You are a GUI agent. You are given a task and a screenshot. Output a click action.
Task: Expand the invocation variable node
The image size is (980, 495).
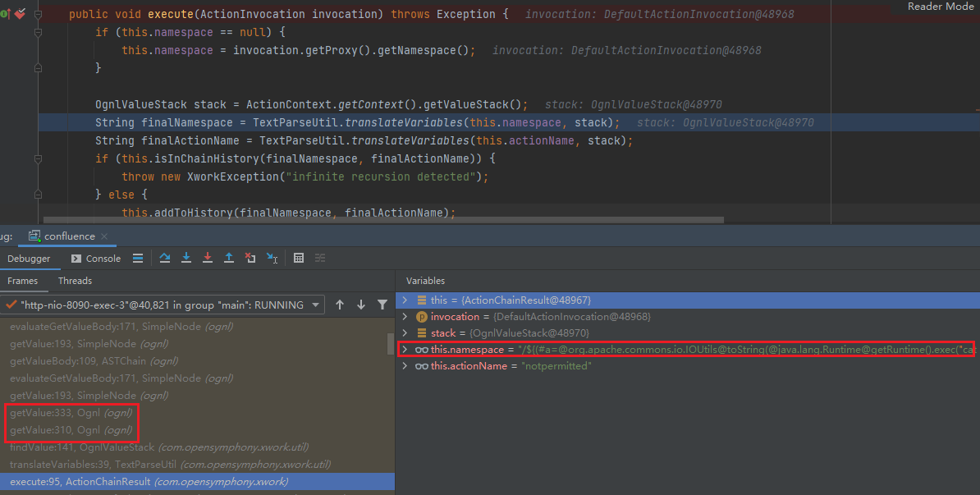405,317
